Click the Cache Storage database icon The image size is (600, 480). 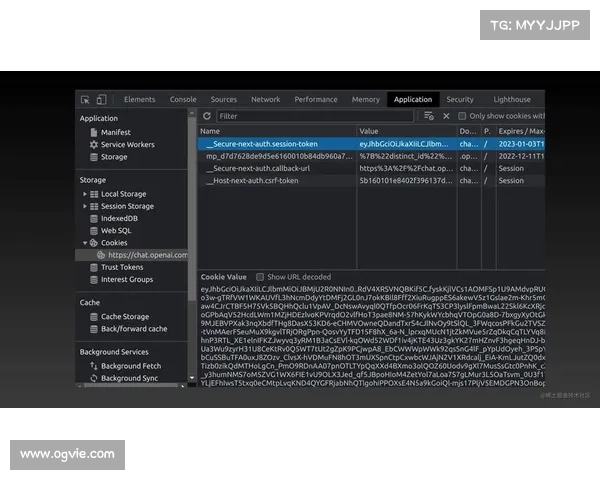(94, 317)
